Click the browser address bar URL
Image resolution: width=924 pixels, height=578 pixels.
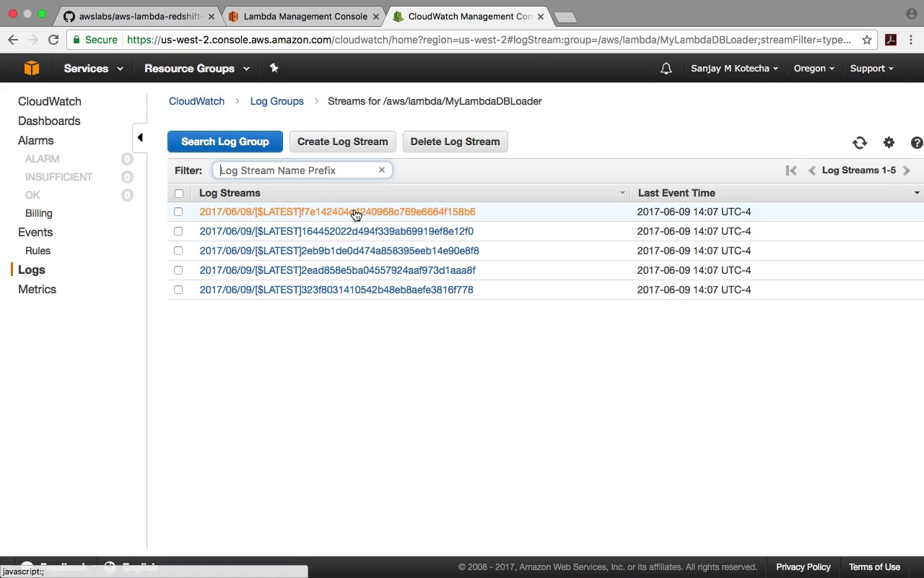pyautogui.click(x=489, y=40)
